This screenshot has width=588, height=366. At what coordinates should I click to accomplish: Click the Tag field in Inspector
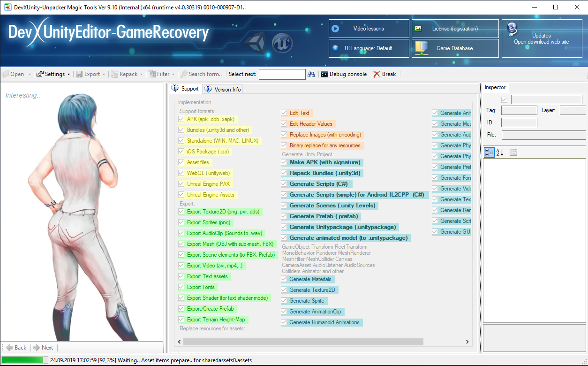coord(519,111)
